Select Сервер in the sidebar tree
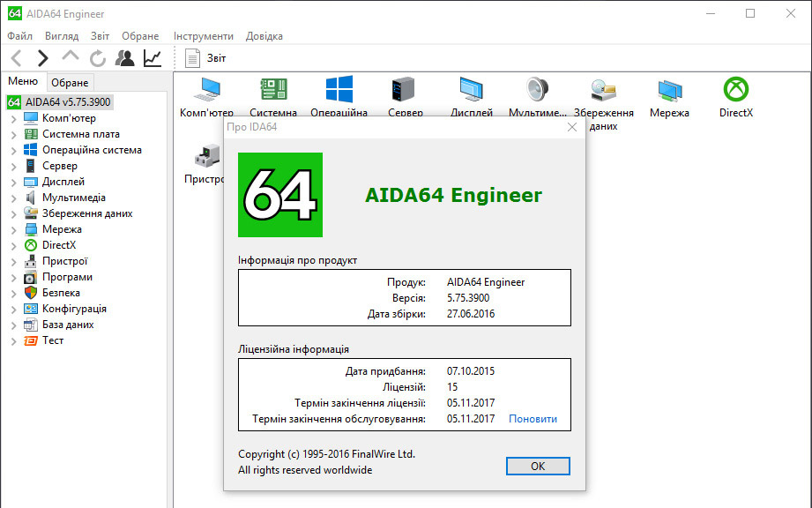 [60, 166]
